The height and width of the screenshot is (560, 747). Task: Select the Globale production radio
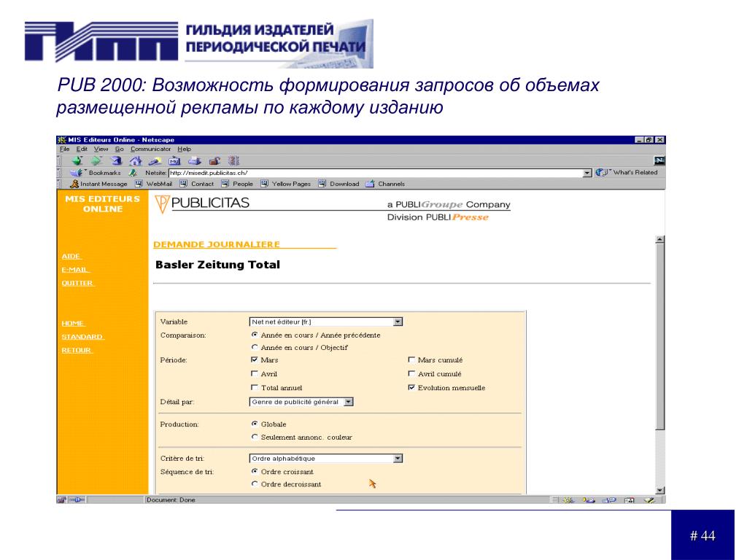tap(255, 424)
